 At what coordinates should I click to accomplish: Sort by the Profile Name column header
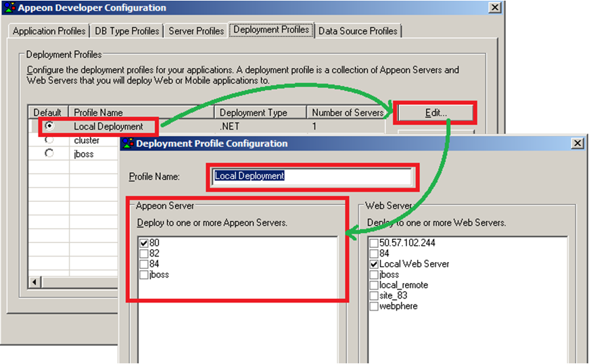pos(141,113)
